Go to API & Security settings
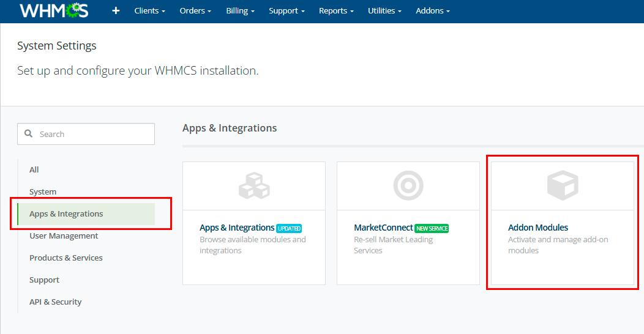644x334 pixels. 55,302
